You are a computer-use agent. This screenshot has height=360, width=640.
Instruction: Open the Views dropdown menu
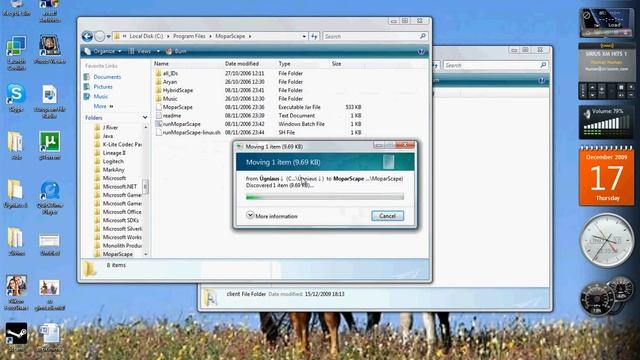[x=144, y=51]
